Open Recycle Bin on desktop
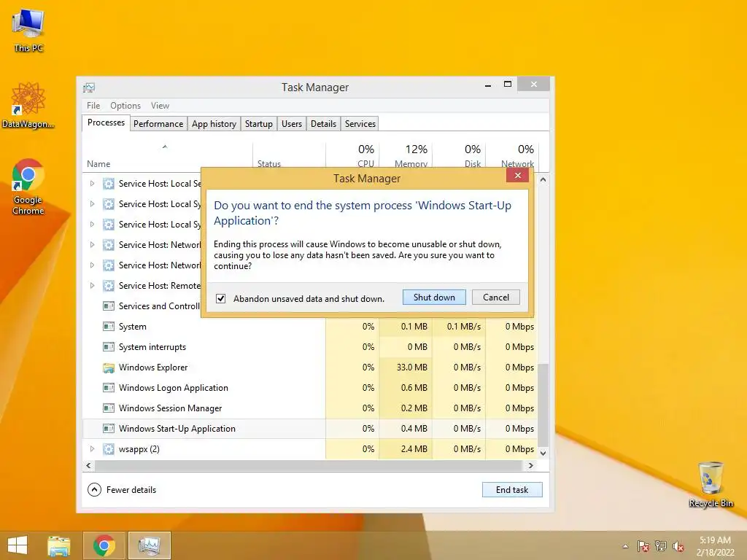The width and height of the screenshot is (747, 560). tap(711, 484)
